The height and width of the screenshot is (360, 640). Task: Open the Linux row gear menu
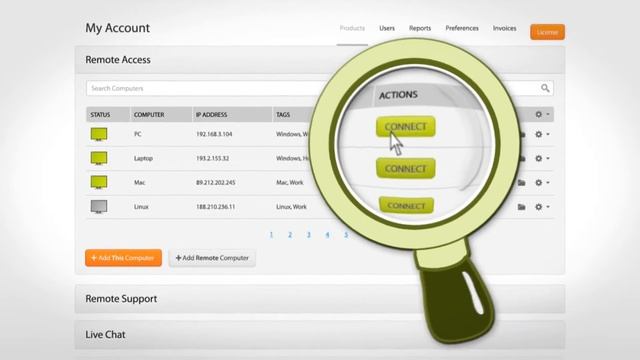542,207
